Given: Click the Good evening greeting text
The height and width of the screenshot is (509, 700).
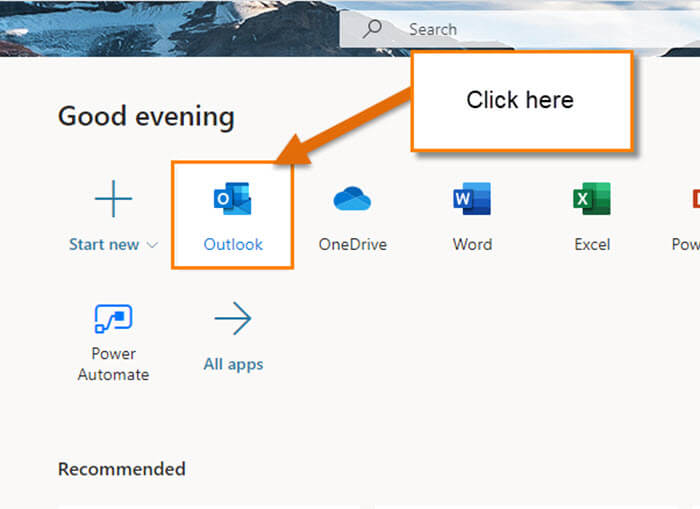Looking at the screenshot, I should pyautogui.click(x=146, y=117).
